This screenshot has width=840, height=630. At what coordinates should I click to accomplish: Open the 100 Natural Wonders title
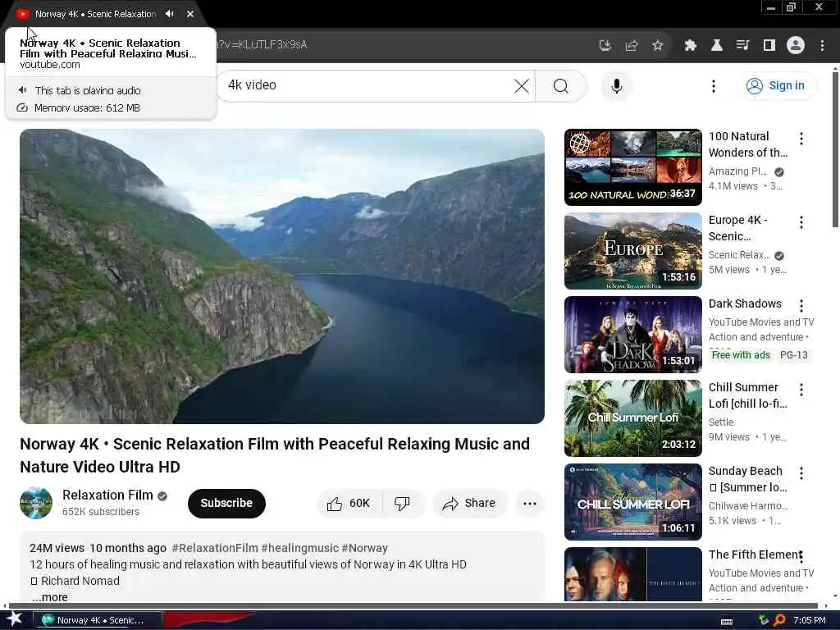click(x=748, y=144)
